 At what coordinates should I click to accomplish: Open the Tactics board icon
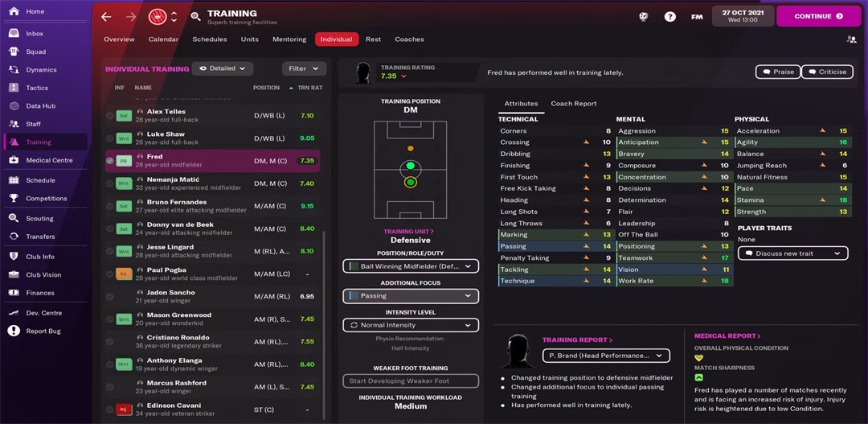coord(14,88)
